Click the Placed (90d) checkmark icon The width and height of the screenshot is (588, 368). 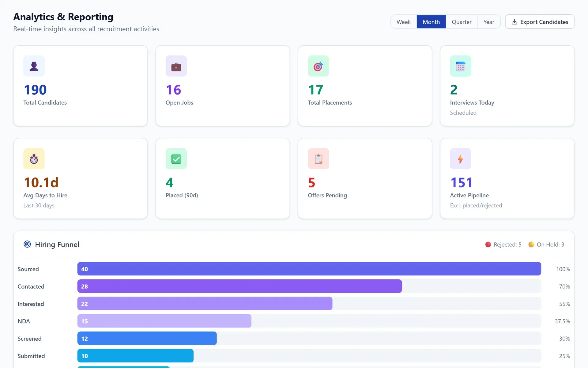coord(176,159)
